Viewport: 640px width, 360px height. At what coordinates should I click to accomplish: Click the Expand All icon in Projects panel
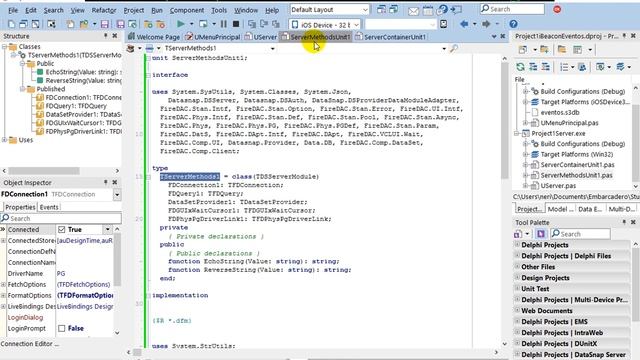point(533,67)
